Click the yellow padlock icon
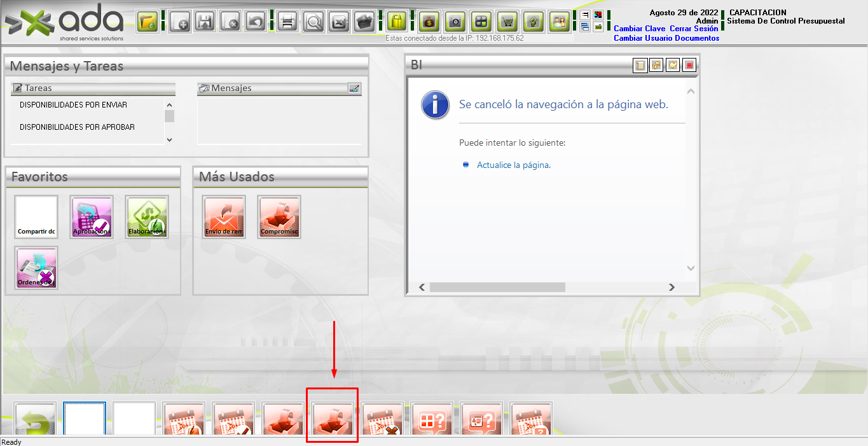Viewport: 868px width, 446px height. coord(397,22)
